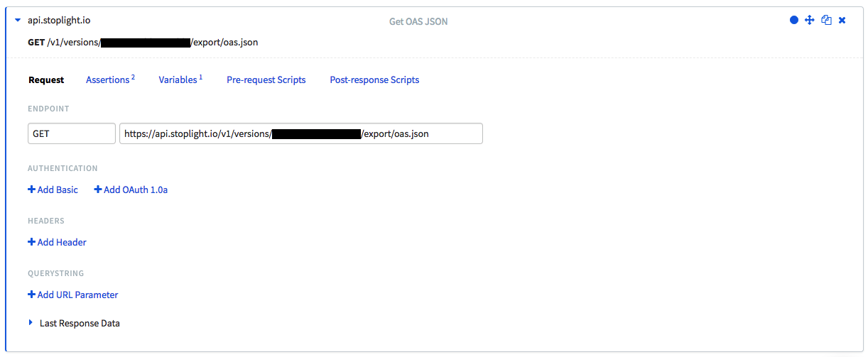Viewport: 868px width, 357px height.
Task: Duplicate the step using the copy icon
Action: pos(826,21)
